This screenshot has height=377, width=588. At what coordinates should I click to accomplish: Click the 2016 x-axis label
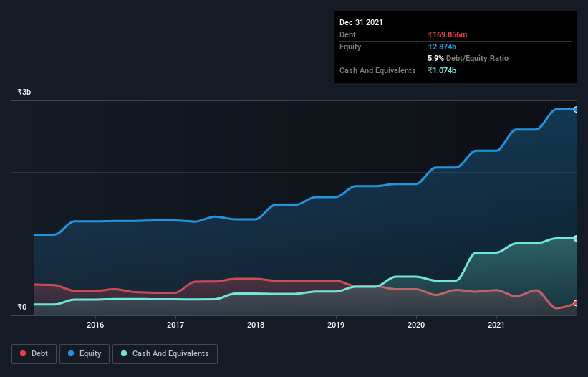[95, 325]
